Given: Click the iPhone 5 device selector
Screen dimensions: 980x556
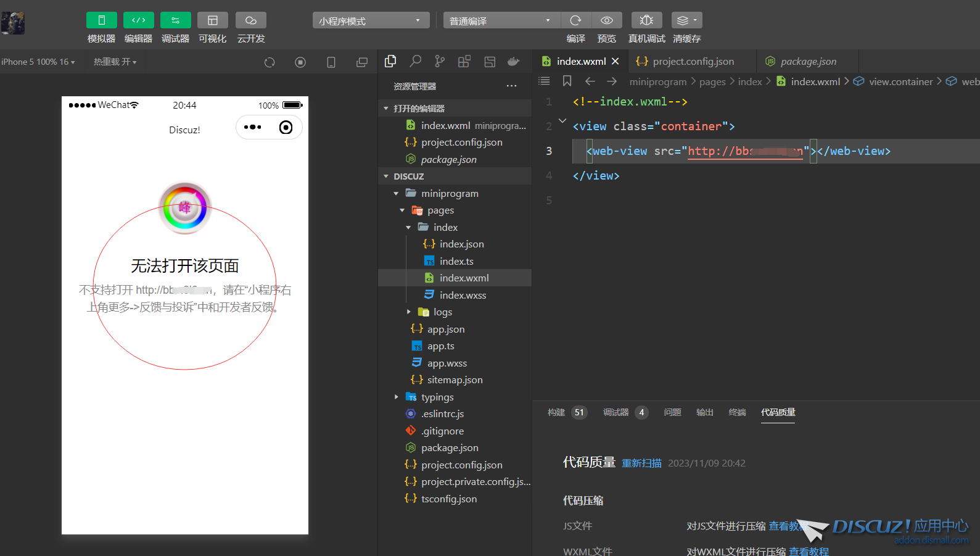Looking at the screenshot, I should pos(38,62).
